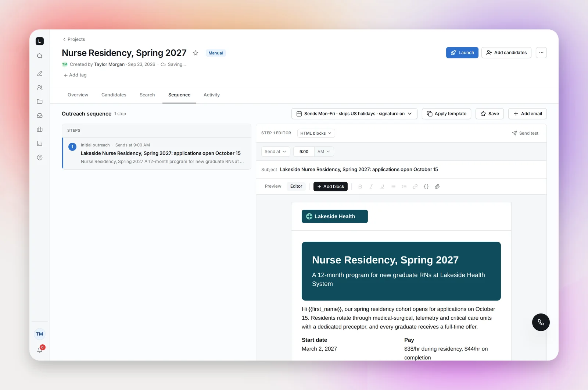Click the $38/hr pay text
The width and height of the screenshot is (588, 390).
click(x=446, y=353)
